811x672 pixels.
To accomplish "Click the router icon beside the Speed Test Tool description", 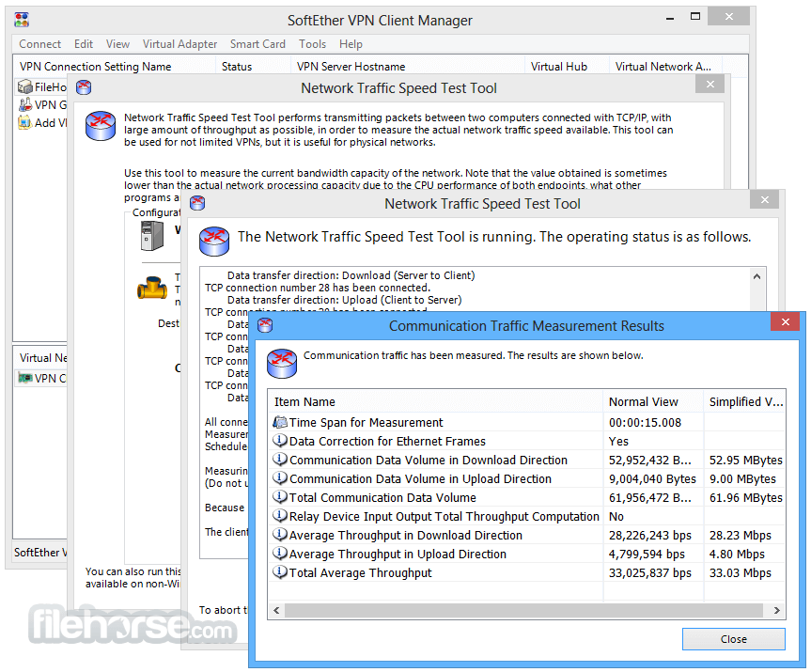I will 101,126.
